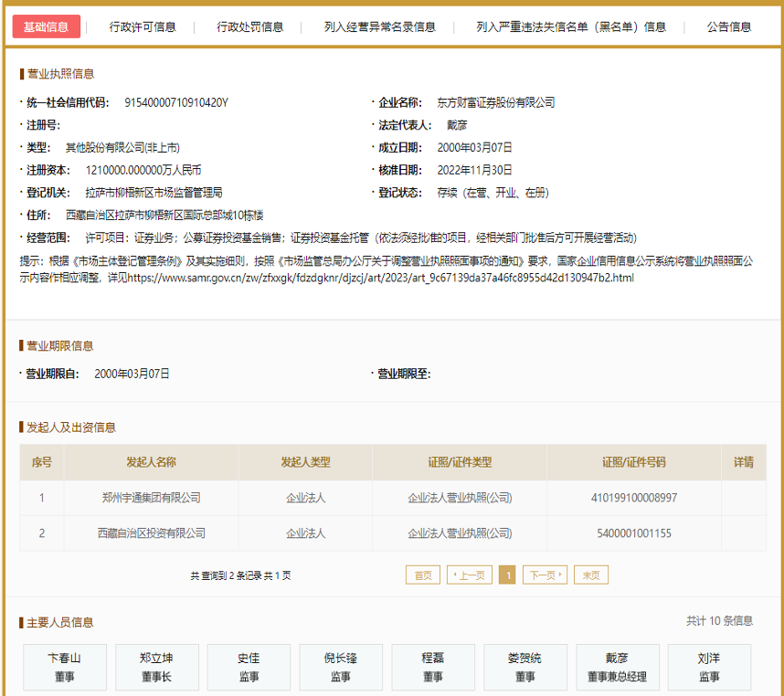Click the 经营范围 description text
This screenshot has width=784, height=696.
click(x=361, y=237)
